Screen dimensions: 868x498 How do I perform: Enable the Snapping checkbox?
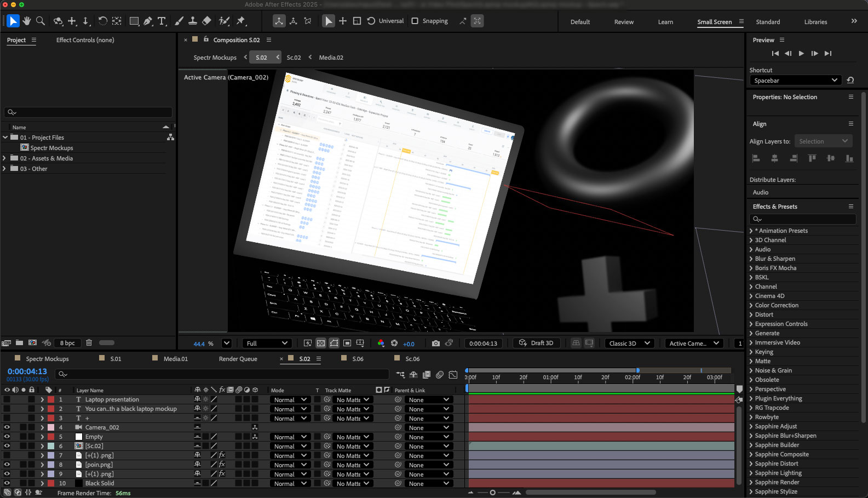[x=415, y=21]
